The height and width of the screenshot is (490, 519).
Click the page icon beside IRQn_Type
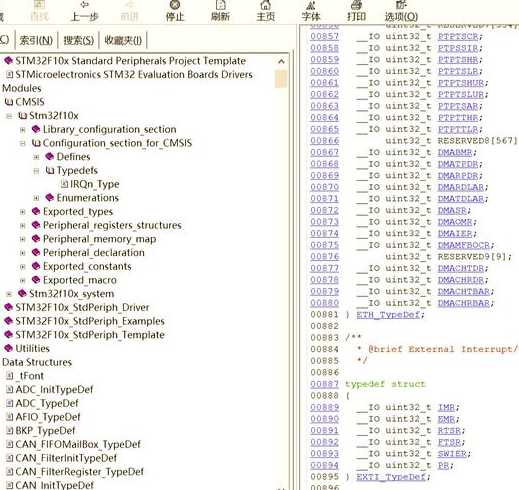(x=65, y=184)
